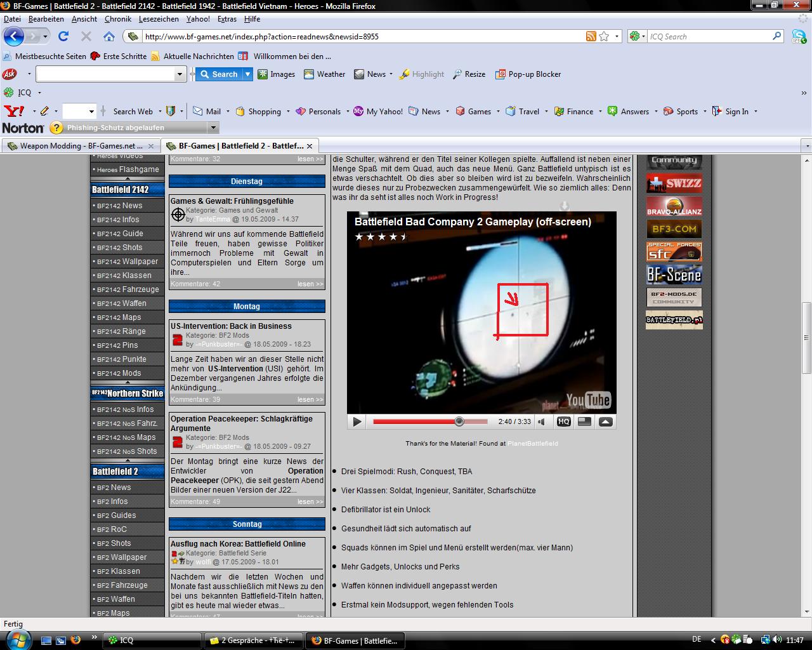This screenshot has height=650, width=812.
Task: Open the Meistbesuchte Seiten bookmark
Action: click(x=44, y=56)
